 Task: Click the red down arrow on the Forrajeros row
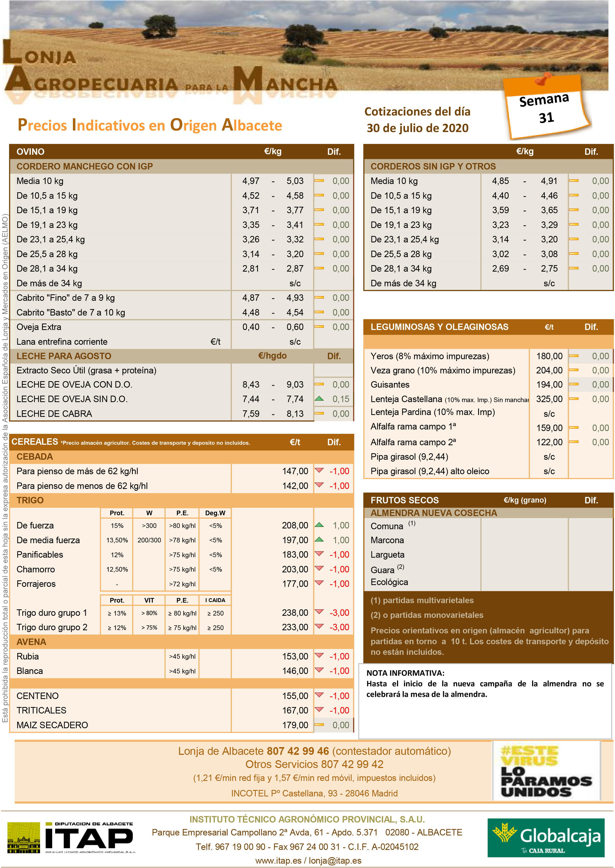click(x=319, y=583)
